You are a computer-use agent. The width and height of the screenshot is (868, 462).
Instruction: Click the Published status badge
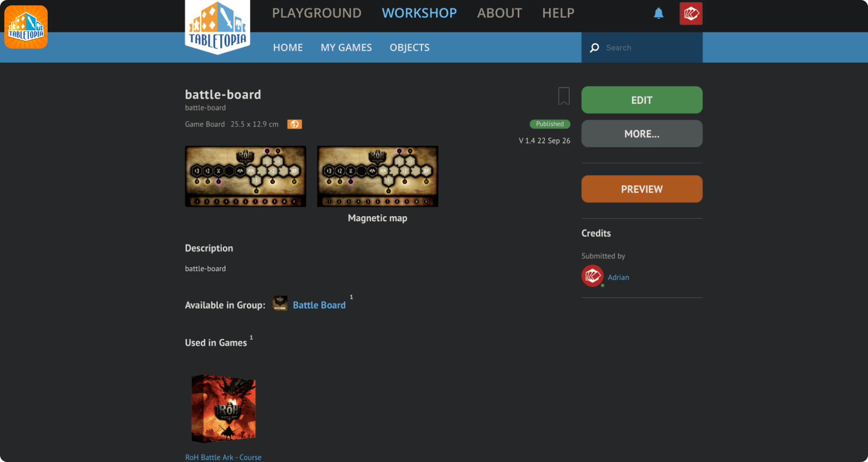550,124
